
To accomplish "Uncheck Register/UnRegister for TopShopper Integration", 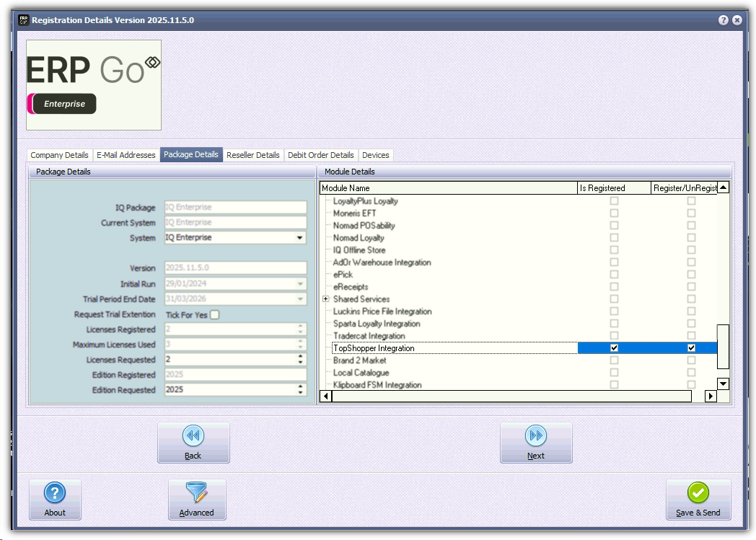I will (691, 348).
